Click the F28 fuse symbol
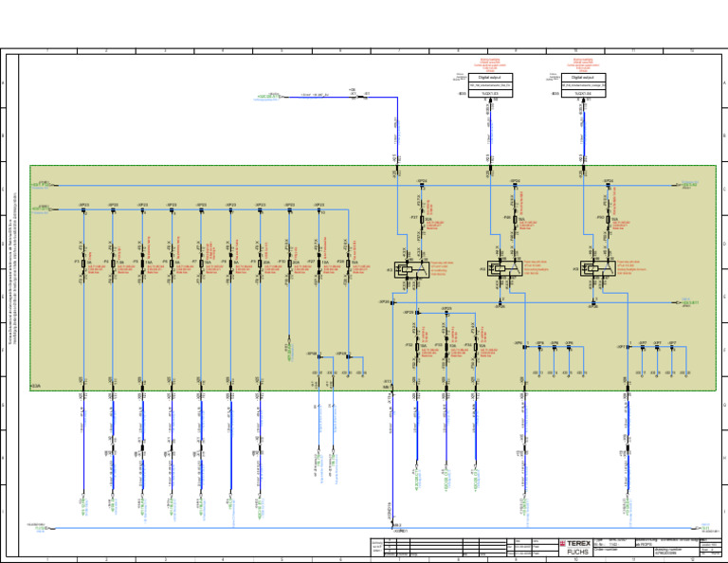Viewport: 728px width, 563px height. 348,263
